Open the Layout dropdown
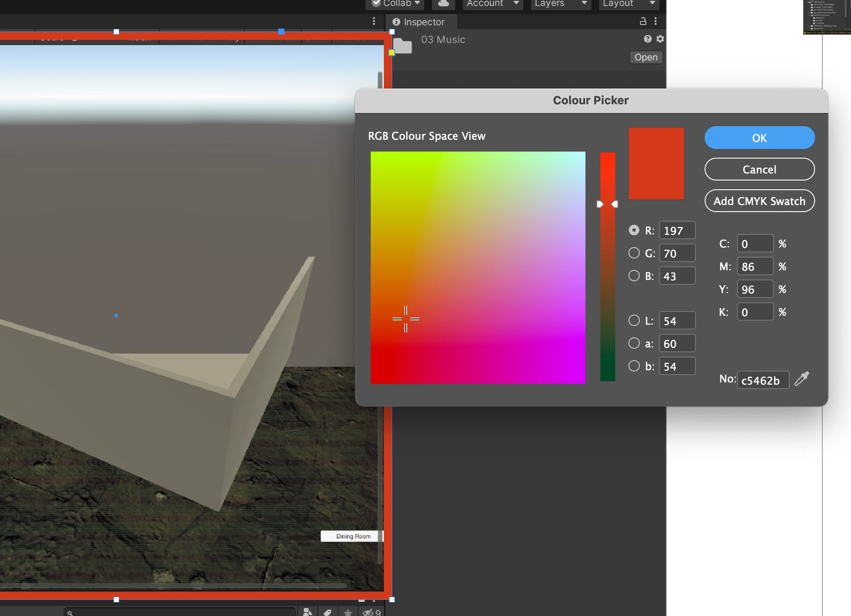Viewport: 851px width, 616px height. tap(628, 4)
